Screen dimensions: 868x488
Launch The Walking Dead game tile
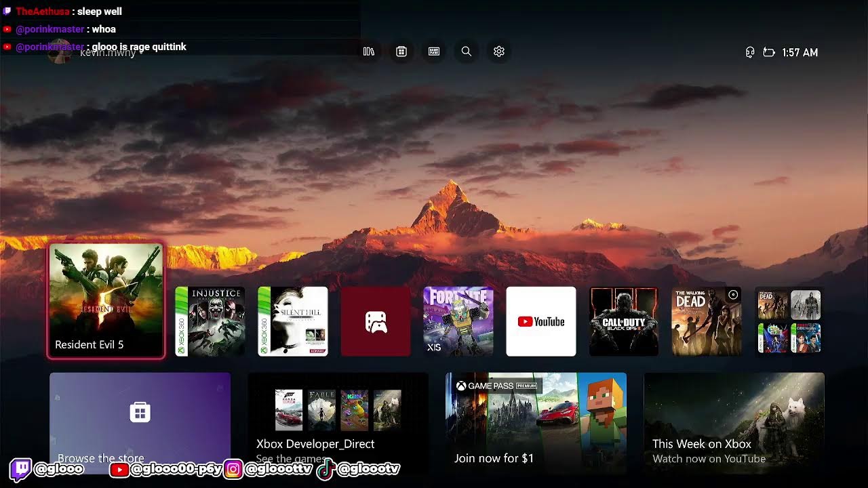[x=707, y=321]
